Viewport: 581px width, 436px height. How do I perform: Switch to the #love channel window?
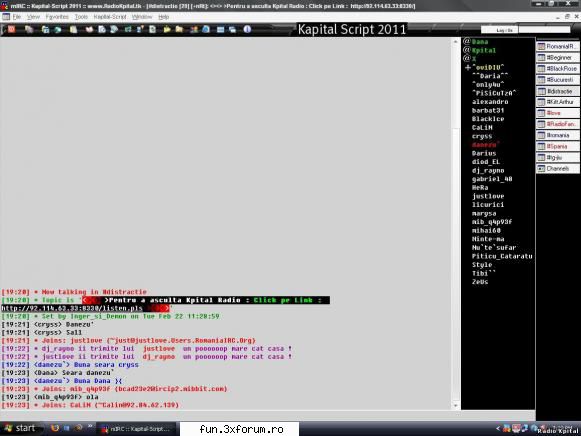pos(558,113)
